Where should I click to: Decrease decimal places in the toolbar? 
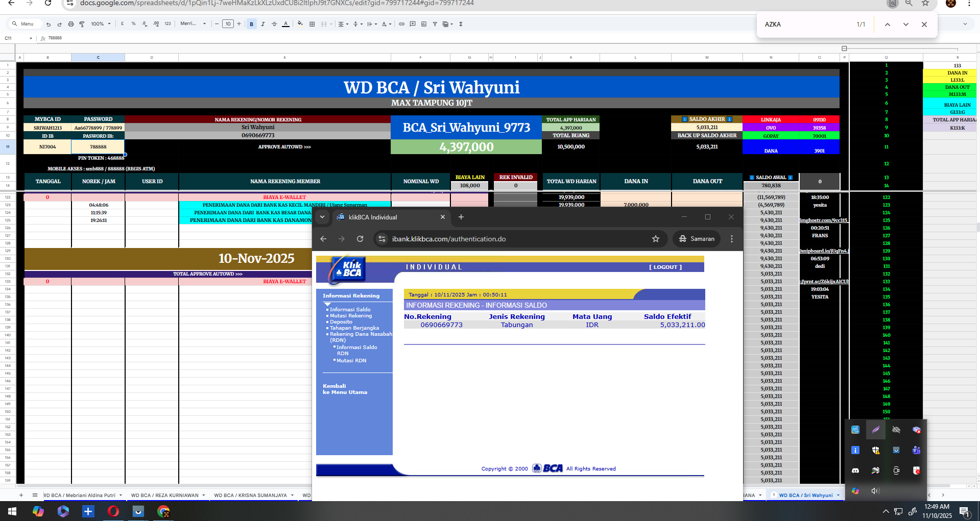coord(145,24)
